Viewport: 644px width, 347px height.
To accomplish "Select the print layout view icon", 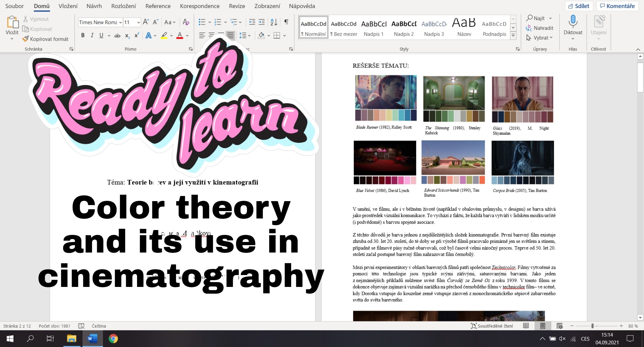I will tap(543, 326).
